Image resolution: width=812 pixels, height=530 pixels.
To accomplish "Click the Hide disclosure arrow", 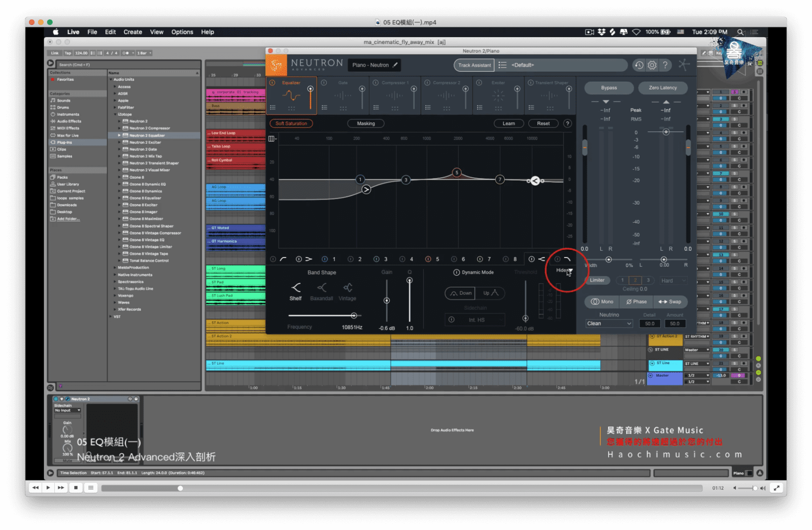I will point(570,271).
